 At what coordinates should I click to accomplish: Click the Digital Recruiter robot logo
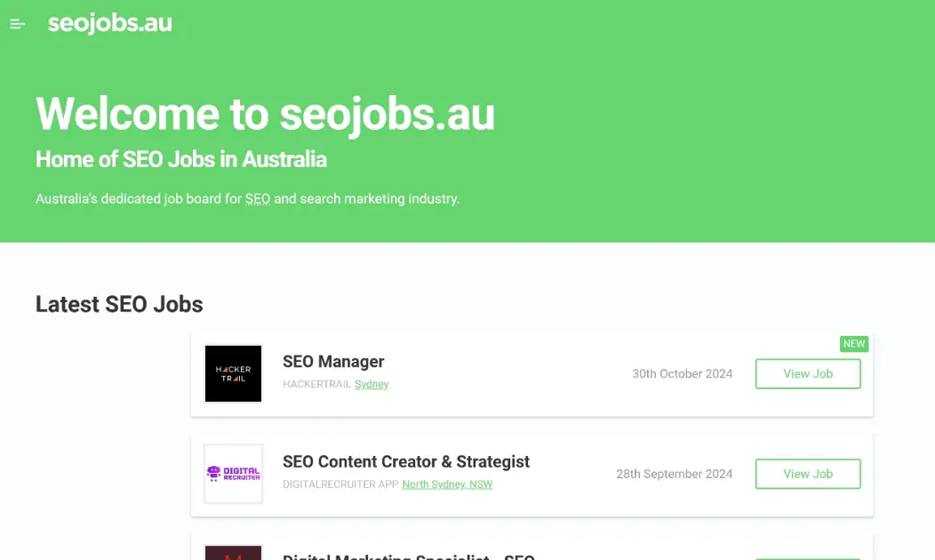tap(233, 474)
